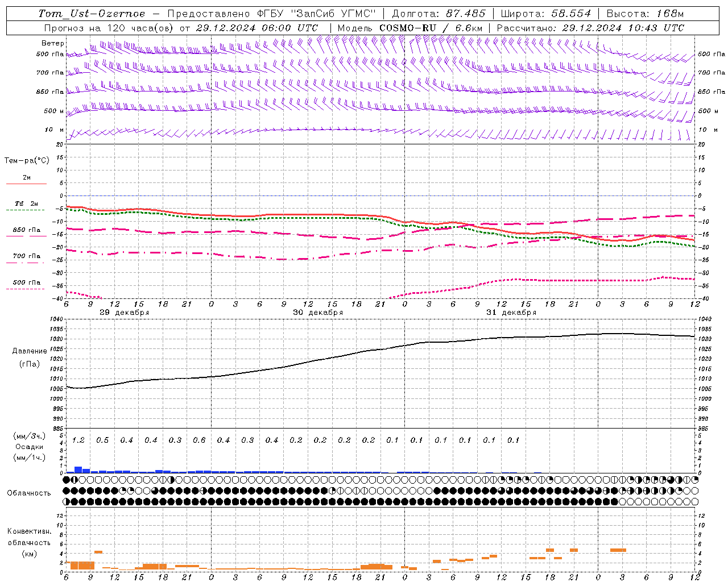
Task: Click the (гПа) unit label under Давление
Action: point(29,364)
